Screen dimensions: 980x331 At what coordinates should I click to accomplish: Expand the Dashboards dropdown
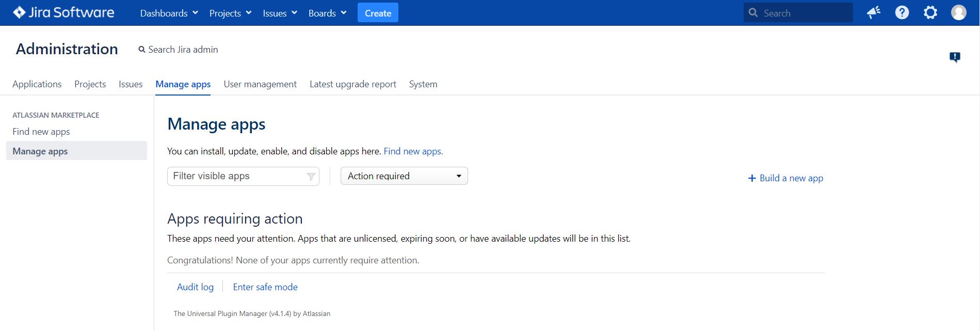[x=169, y=13]
